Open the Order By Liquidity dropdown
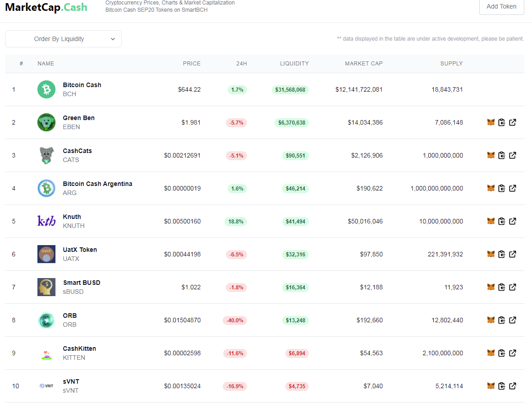The width and height of the screenshot is (532, 404). [63, 39]
